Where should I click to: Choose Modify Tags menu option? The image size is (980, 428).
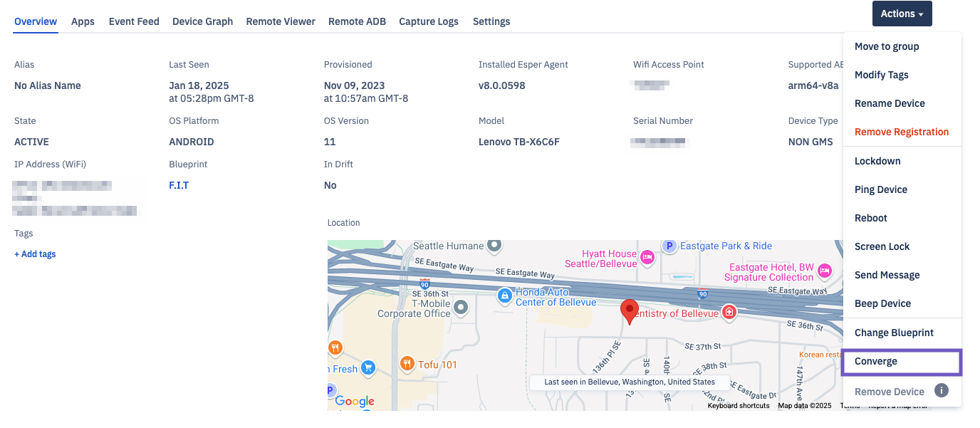[x=902, y=75]
